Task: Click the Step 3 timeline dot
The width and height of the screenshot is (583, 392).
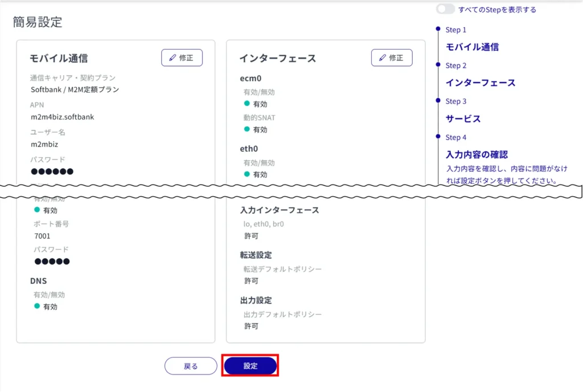Action: (x=437, y=100)
